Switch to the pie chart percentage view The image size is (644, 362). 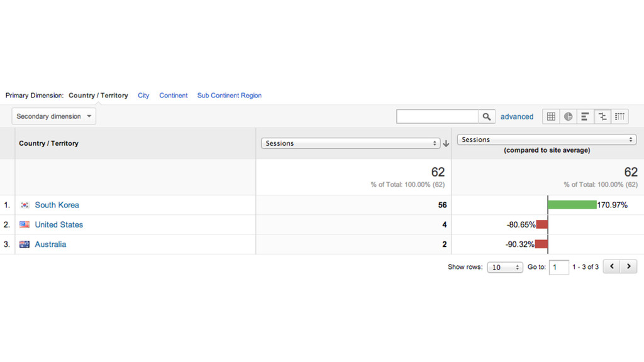568,116
